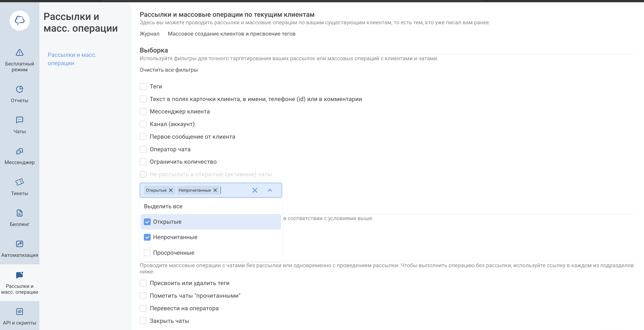Choose Выделить все in the dropdown list
644x330 pixels.
point(163,206)
